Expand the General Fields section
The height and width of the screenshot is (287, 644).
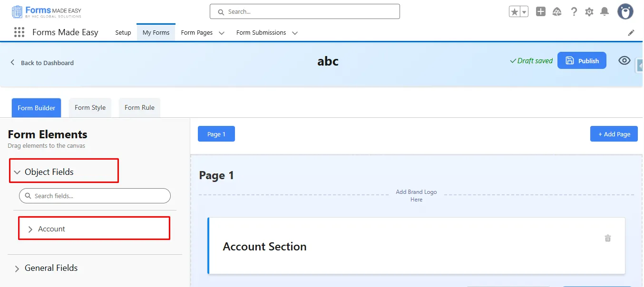point(18,268)
